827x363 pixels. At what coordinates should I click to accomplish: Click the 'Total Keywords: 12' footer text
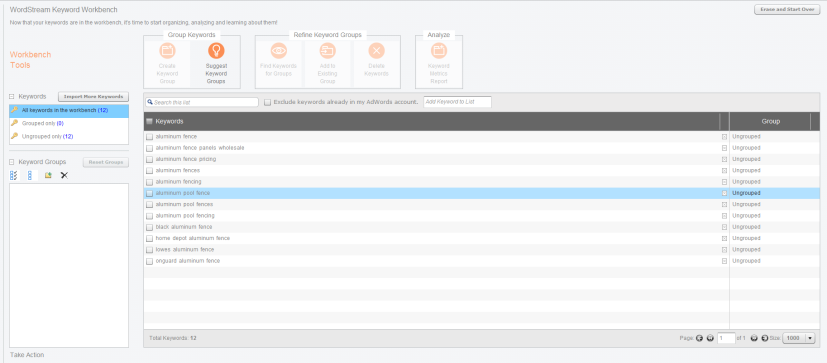click(172, 338)
